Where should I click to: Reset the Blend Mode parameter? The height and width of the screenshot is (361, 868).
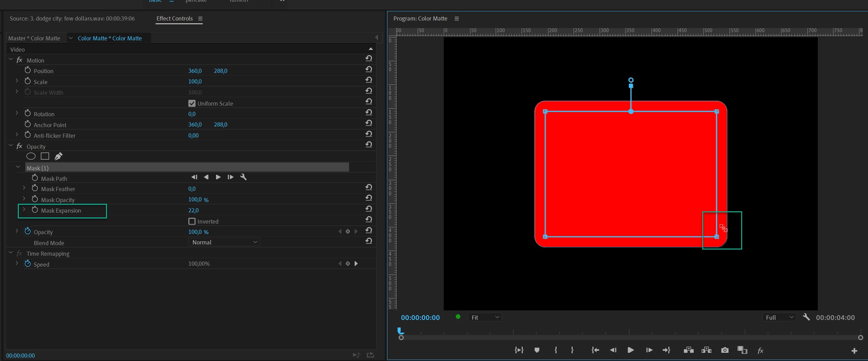tap(369, 241)
